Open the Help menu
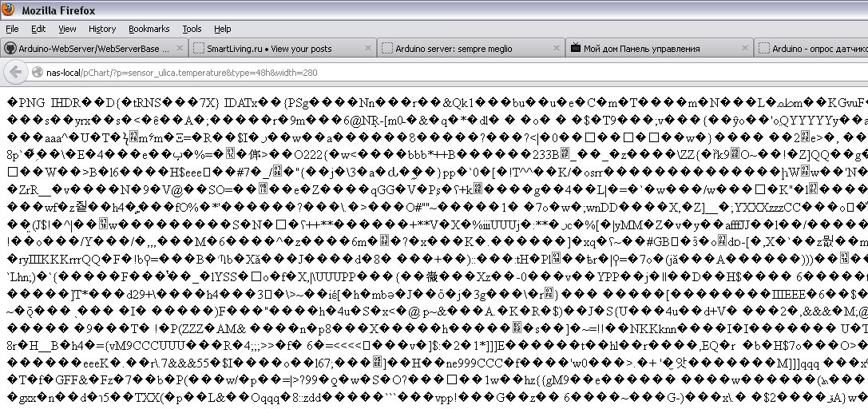 pos(223,29)
